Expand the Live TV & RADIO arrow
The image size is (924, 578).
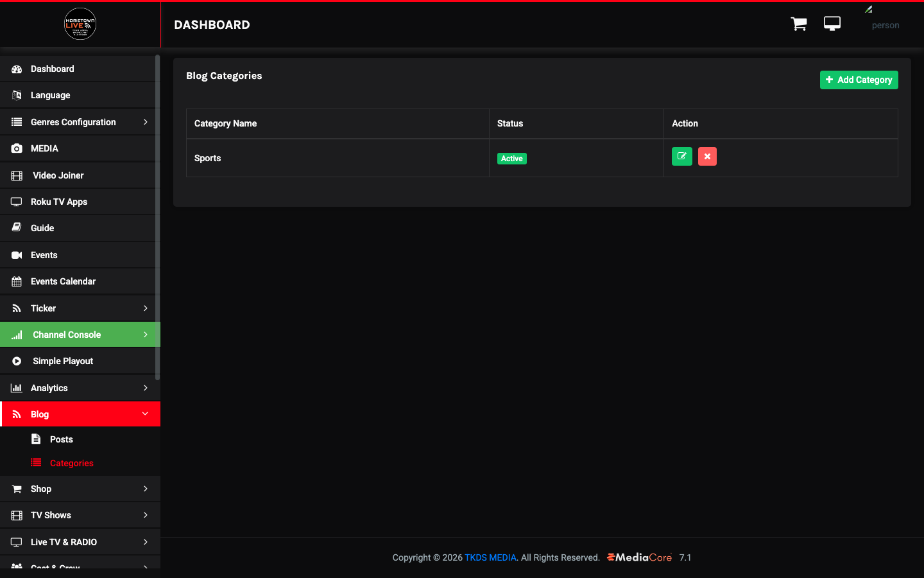(x=146, y=542)
